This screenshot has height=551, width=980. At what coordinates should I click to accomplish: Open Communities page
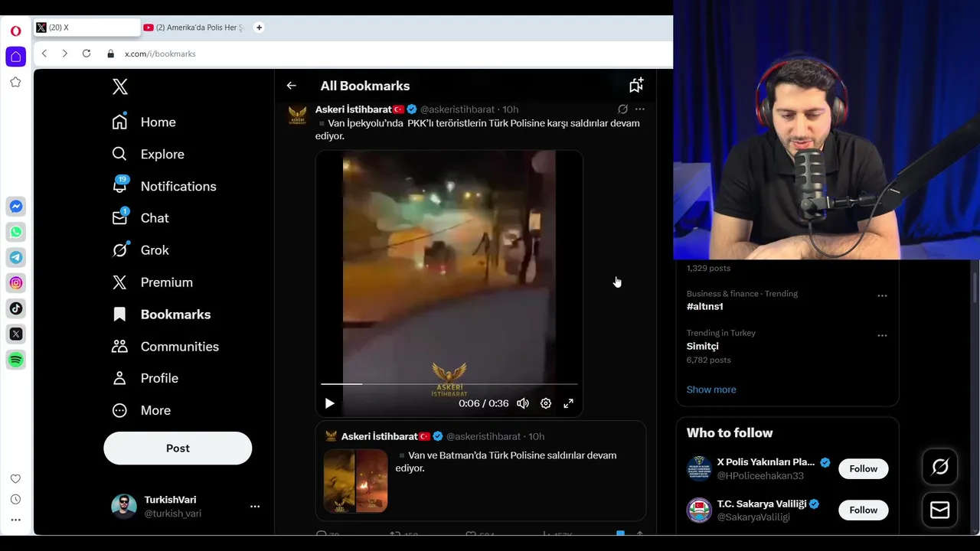click(x=165, y=347)
